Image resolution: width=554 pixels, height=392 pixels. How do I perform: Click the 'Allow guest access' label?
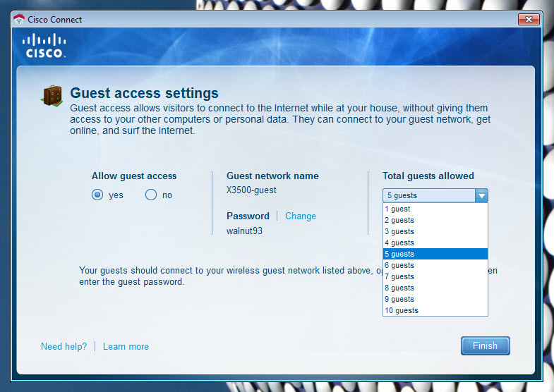pyautogui.click(x=134, y=176)
